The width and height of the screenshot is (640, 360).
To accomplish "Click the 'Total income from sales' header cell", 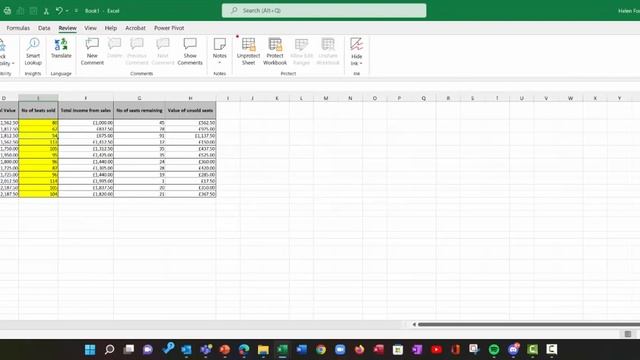I will click(x=86, y=110).
